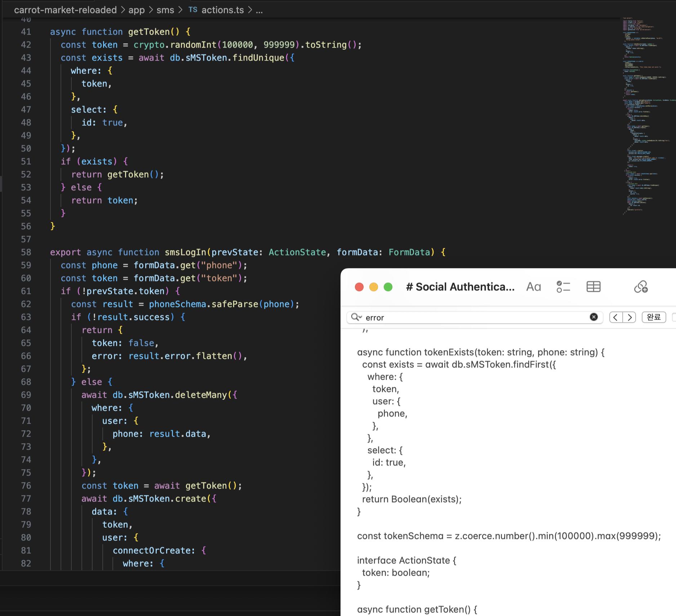Add a table via the Notes table icon

click(593, 287)
